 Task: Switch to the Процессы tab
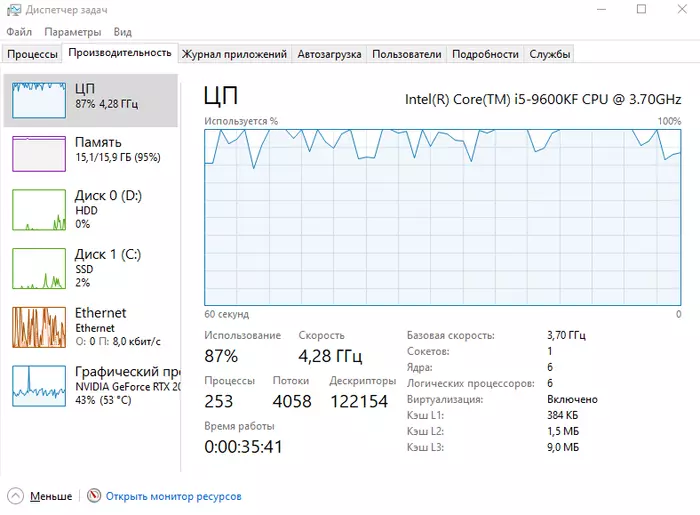click(x=32, y=54)
